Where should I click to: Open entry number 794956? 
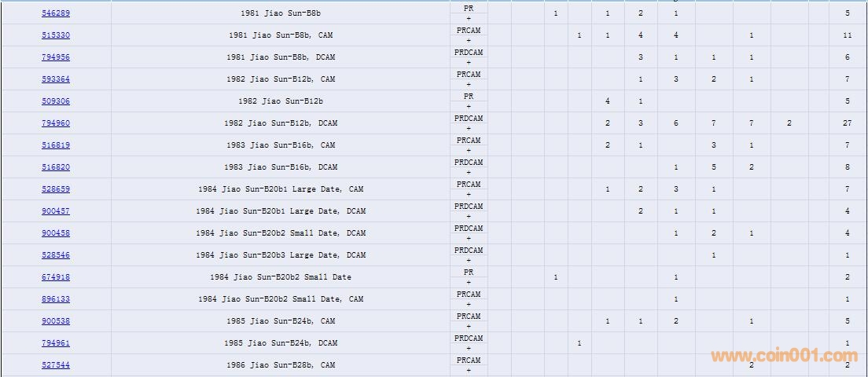point(56,57)
